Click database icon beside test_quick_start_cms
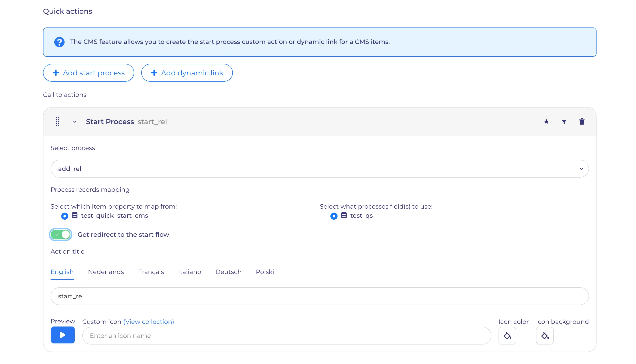 (75, 215)
